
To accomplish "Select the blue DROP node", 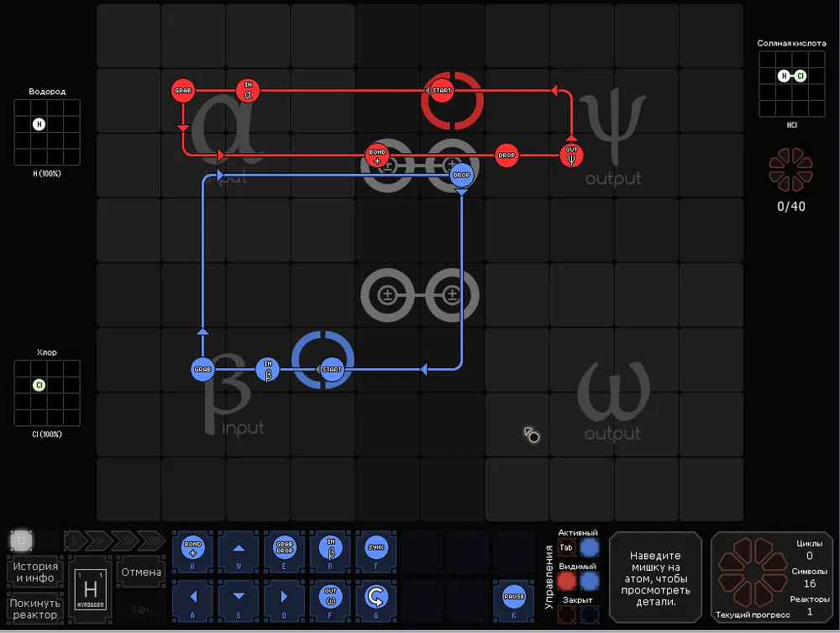I will click(x=461, y=175).
